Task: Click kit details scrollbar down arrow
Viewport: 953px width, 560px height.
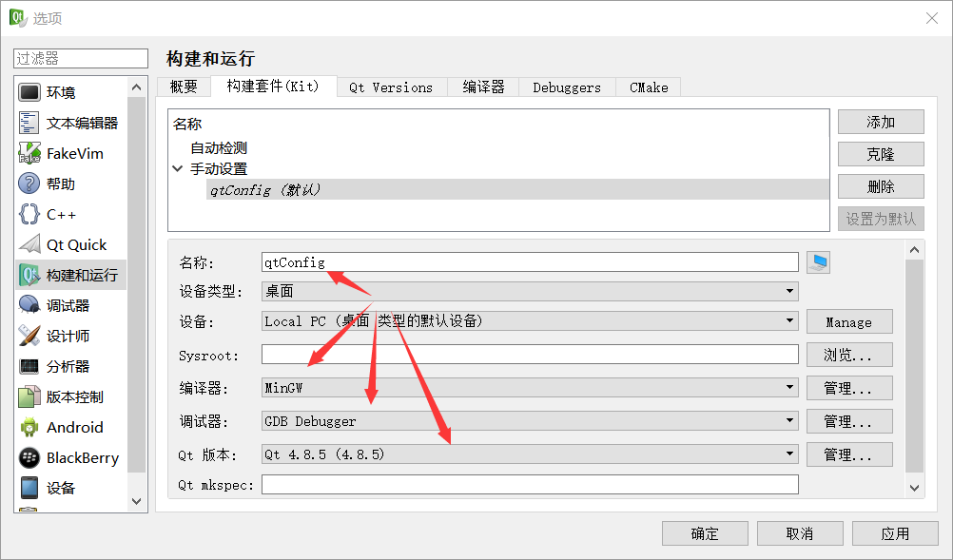Action: [915, 488]
